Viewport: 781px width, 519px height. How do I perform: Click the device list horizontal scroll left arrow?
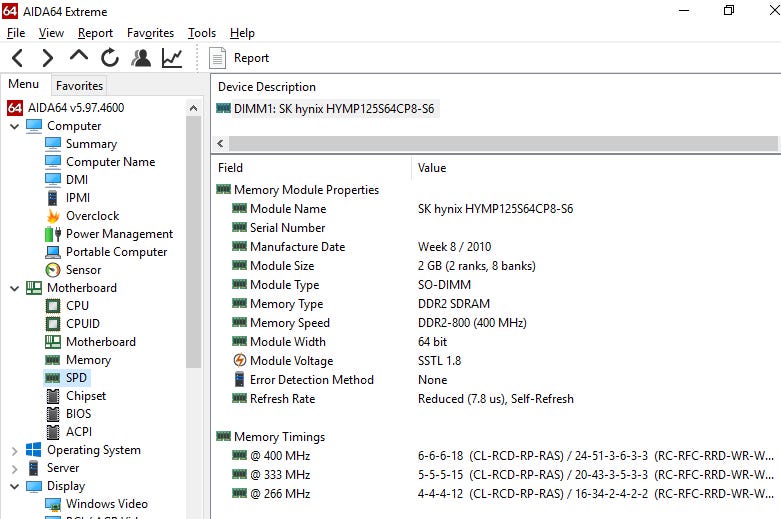click(x=220, y=144)
